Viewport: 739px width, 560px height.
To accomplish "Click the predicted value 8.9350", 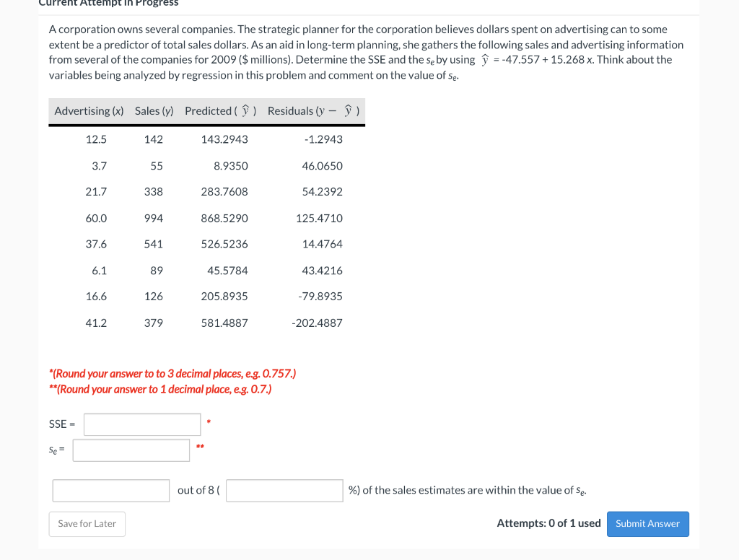I will pos(230,166).
